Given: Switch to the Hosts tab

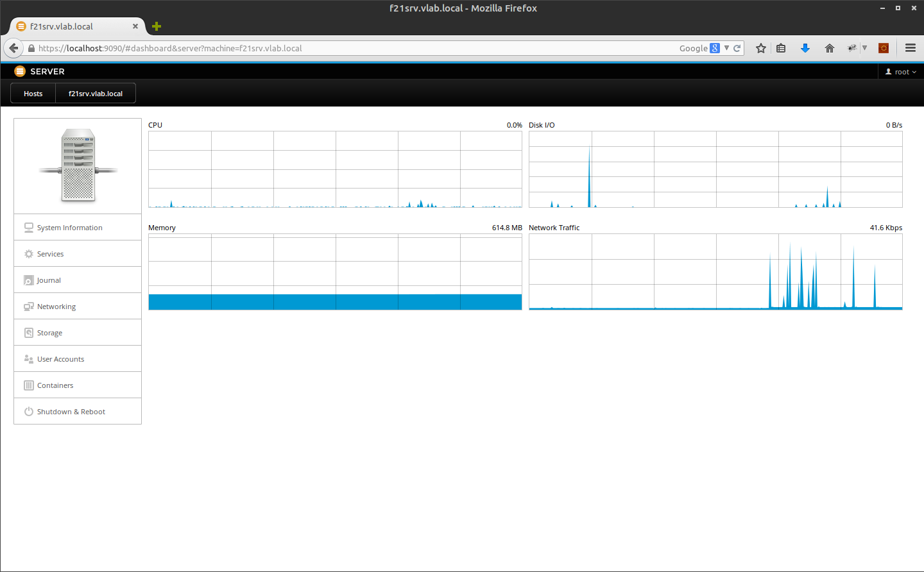Looking at the screenshot, I should coord(33,94).
